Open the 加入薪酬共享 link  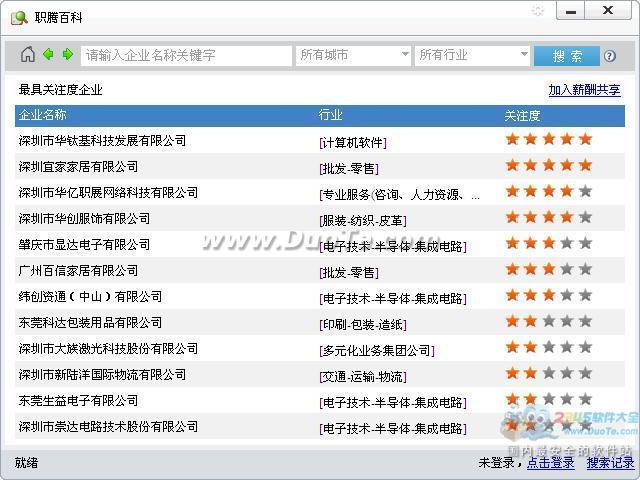pyautogui.click(x=583, y=90)
